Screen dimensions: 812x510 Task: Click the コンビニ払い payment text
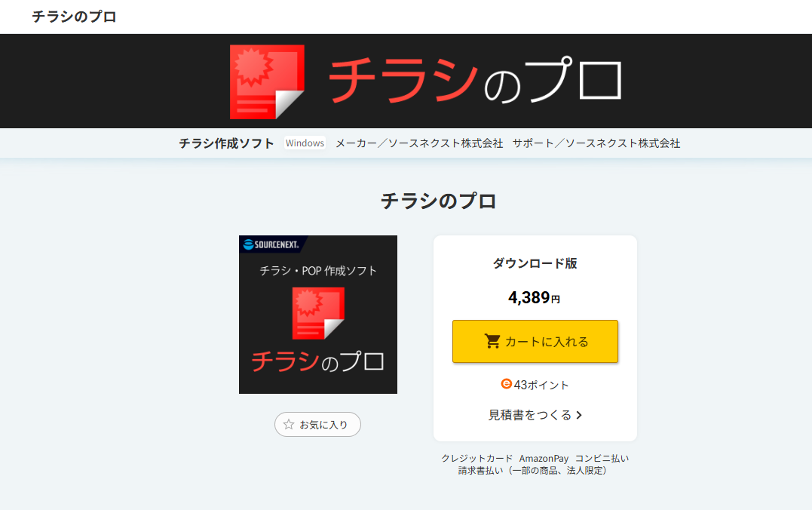pyautogui.click(x=602, y=458)
